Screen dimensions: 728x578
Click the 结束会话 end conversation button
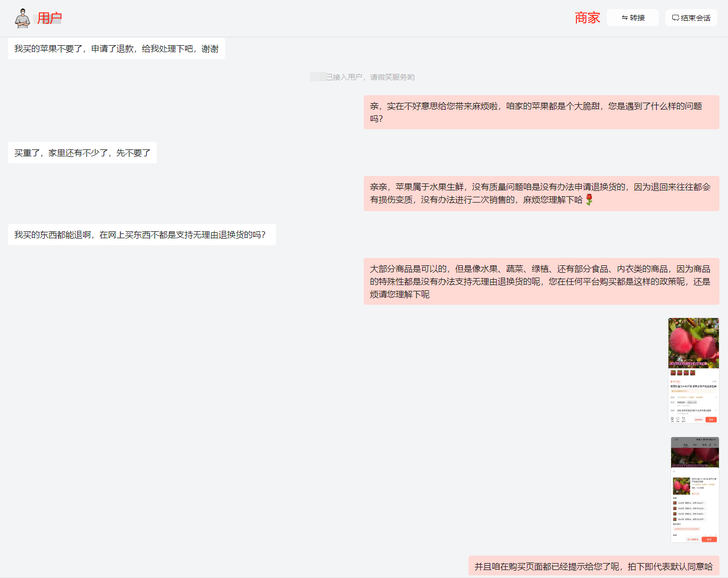(x=691, y=18)
